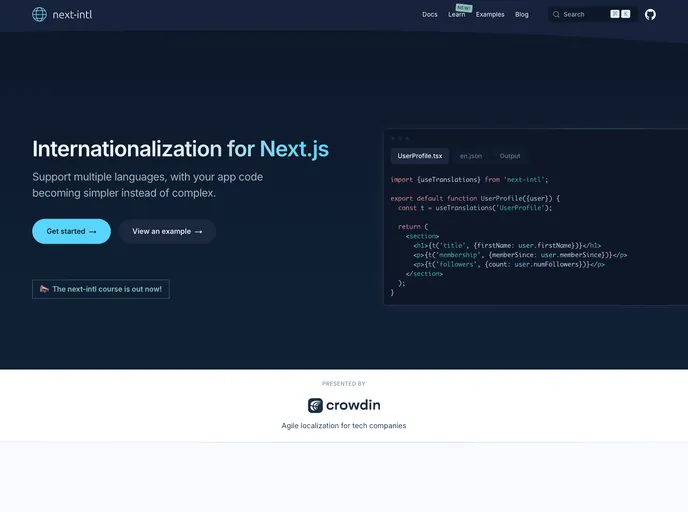
Task: Click the window dots on code panel
Action: (399, 138)
